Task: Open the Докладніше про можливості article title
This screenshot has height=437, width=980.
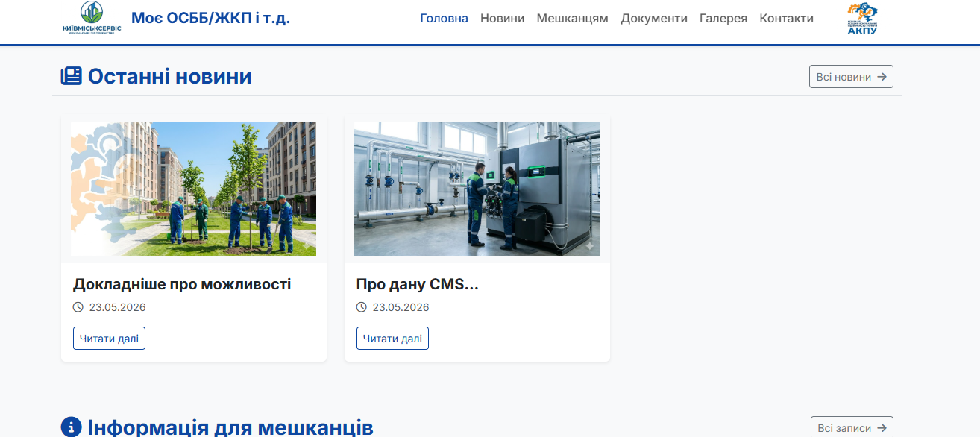Action: tap(182, 284)
